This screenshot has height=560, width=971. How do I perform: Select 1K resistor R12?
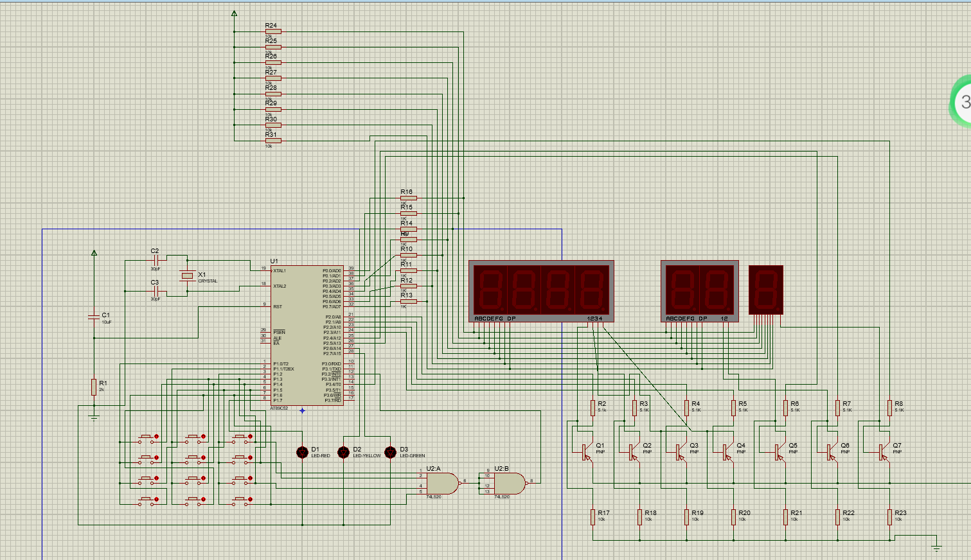tap(409, 286)
